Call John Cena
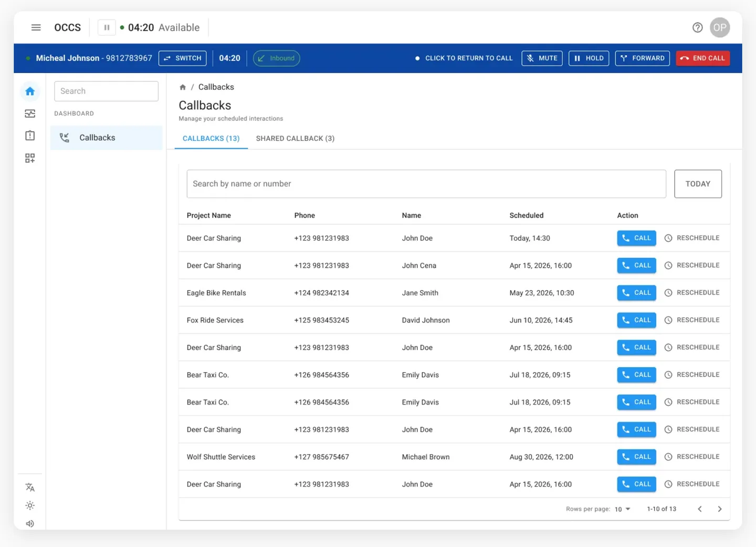756x547 pixels. pyautogui.click(x=636, y=265)
